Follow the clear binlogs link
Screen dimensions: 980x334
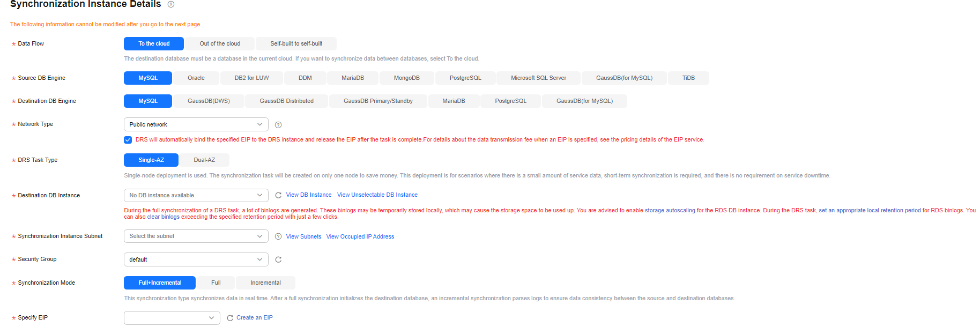tap(164, 217)
